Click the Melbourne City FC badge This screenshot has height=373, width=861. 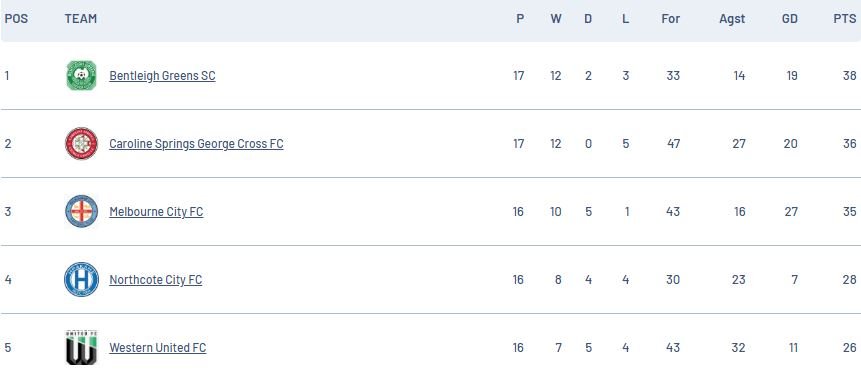pyautogui.click(x=81, y=211)
